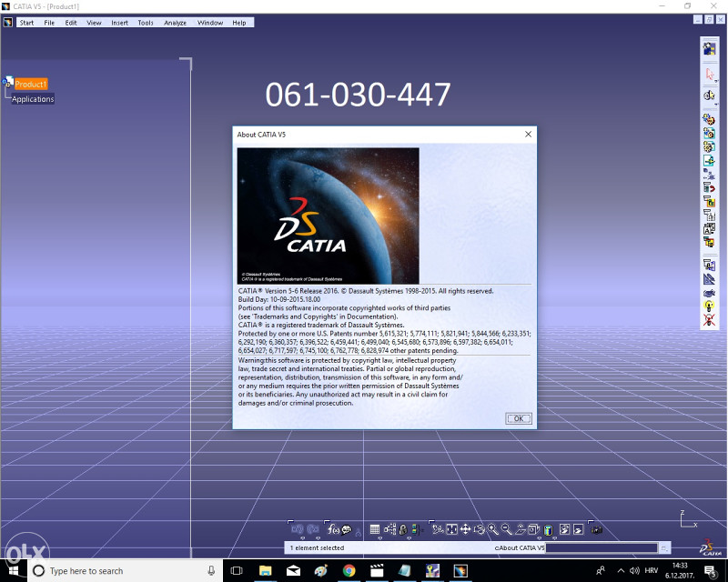The width and height of the screenshot is (728, 582).
Task: Insert Existing Component With Positioning
Action: pyautogui.click(x=709, y=174)
